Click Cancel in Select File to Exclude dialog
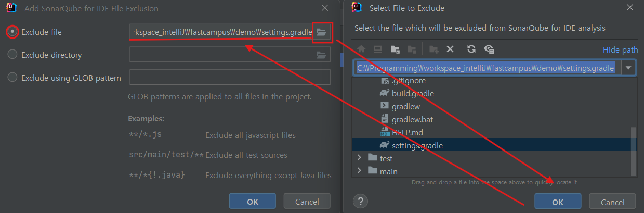 coord(612,202)
